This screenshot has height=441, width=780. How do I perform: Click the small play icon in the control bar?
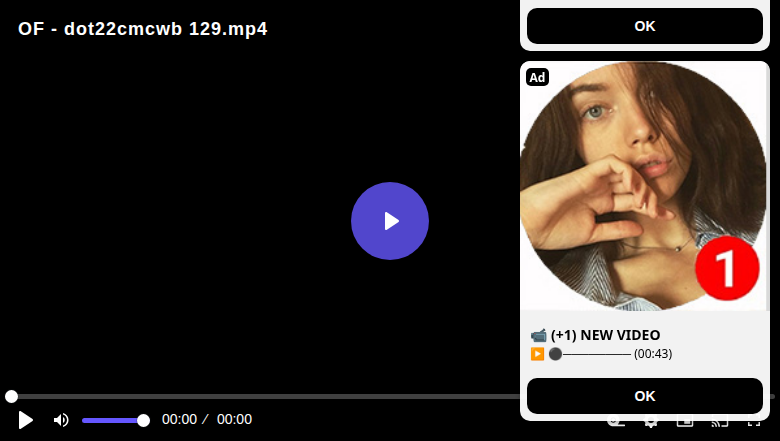click(x=25, y=420)
